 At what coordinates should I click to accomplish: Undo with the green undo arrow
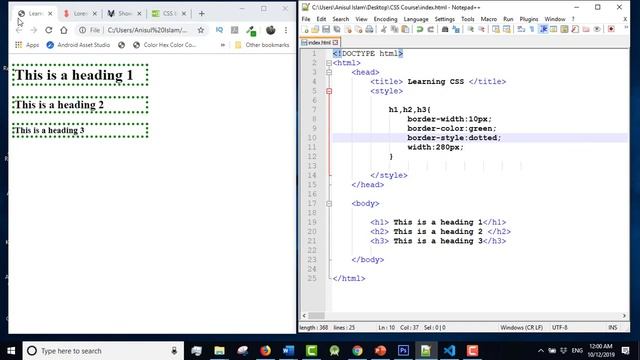point(420,29)
